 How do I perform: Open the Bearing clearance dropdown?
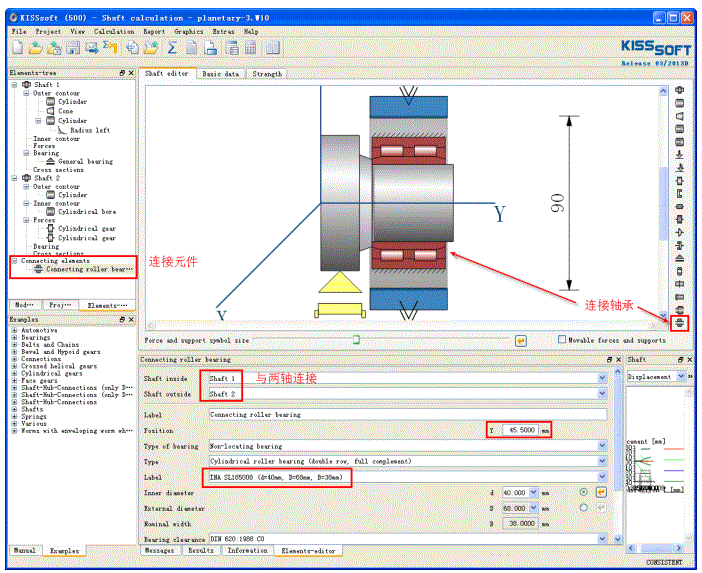coord(602,539)
